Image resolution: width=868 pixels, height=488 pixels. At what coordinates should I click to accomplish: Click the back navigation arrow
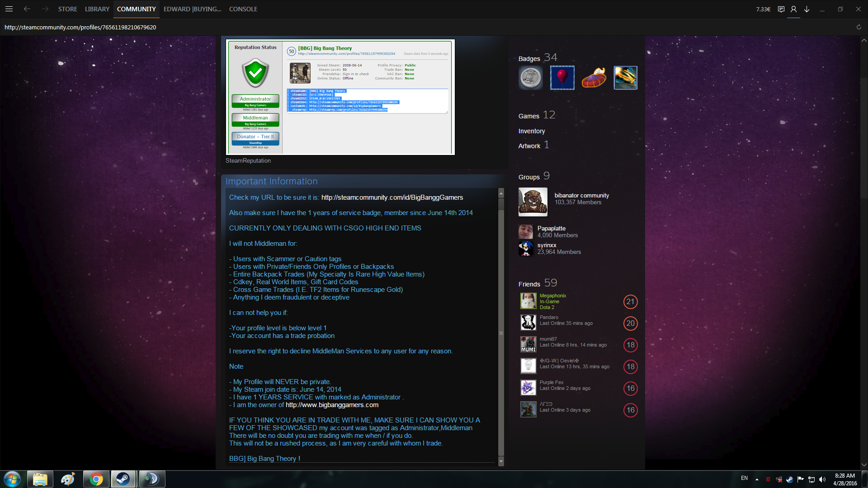point(27,9)
